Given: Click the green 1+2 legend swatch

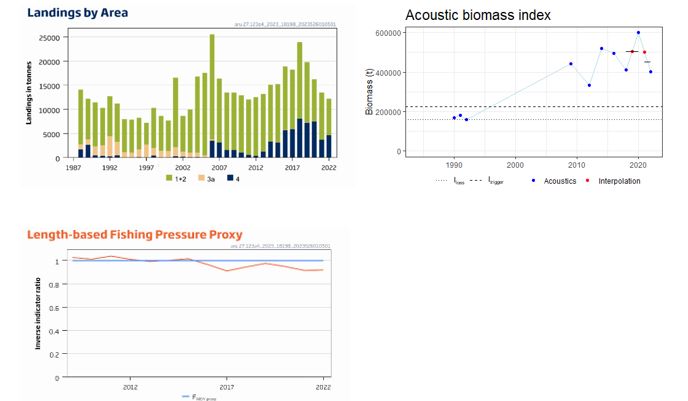Looking at the screenshot, I should coord(169,177).
